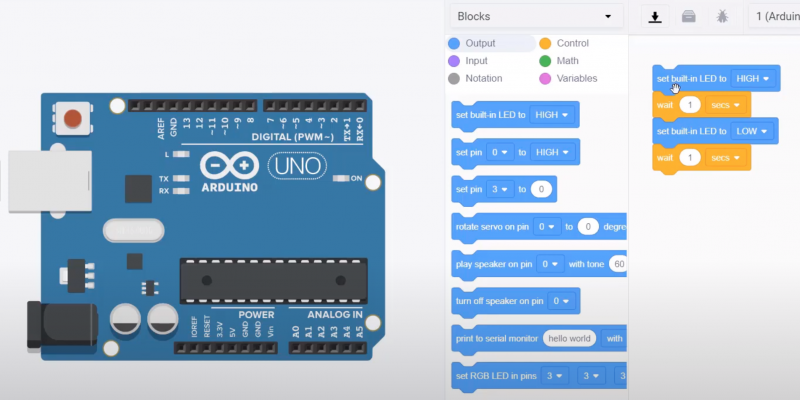This screenshot has height=400, width=800.
Task: Click the debugger bug icon
Action: (721, 17)
